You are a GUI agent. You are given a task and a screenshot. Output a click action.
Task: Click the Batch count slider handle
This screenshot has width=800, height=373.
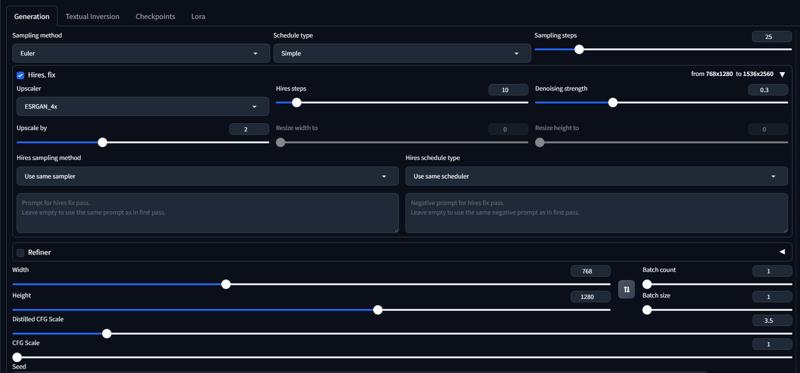point(647,284)
